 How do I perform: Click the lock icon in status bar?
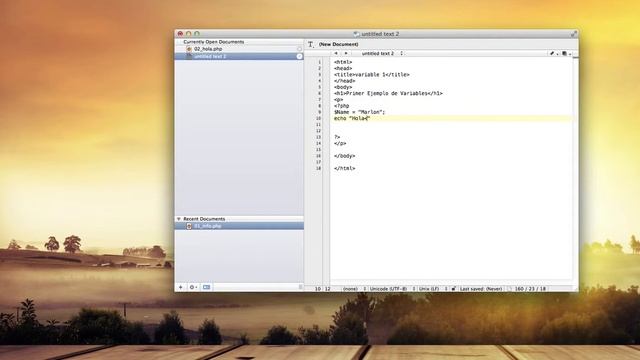point(453,289)
